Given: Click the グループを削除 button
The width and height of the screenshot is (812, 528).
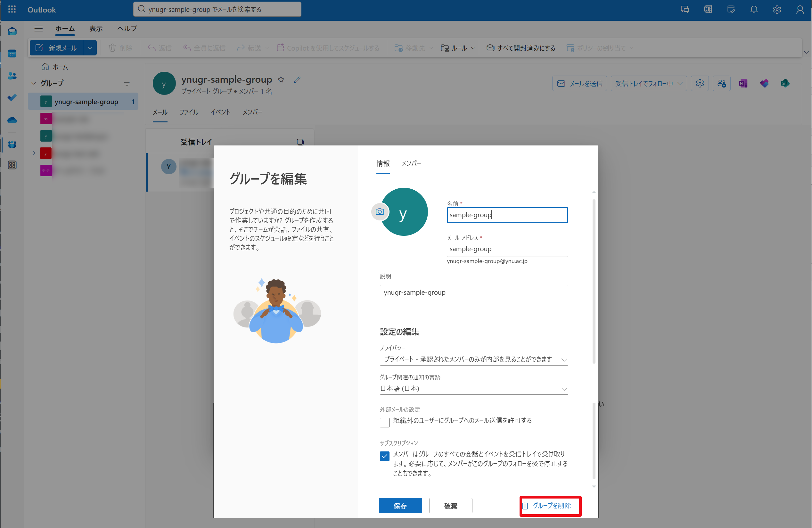Looking at the screenshot, I should click(x=550, y=506).
